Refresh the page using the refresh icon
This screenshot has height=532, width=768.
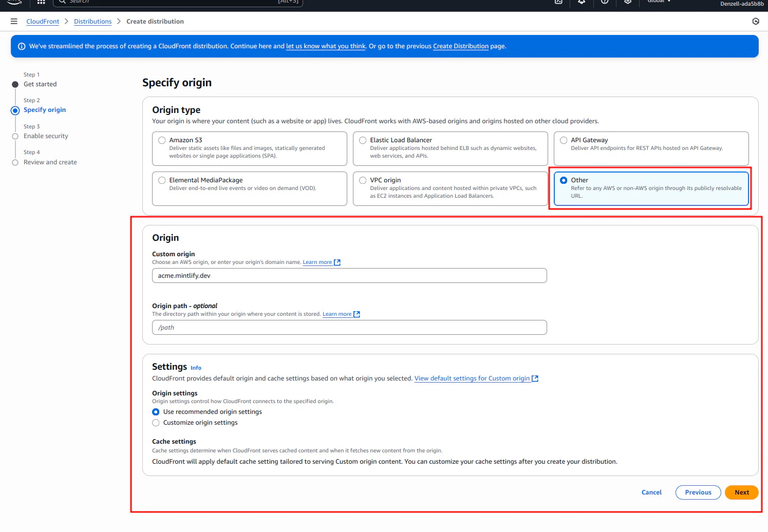point(755,21)
